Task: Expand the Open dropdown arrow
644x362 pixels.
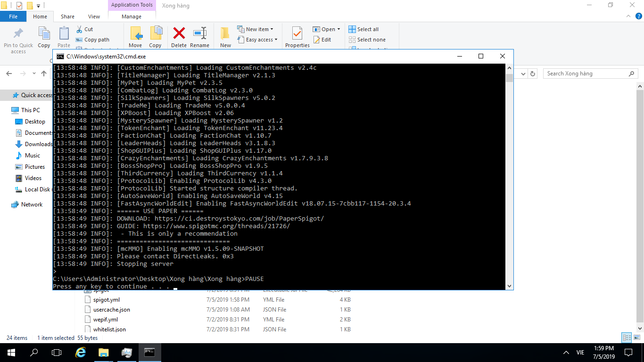Action: click(x=339, y=29)
